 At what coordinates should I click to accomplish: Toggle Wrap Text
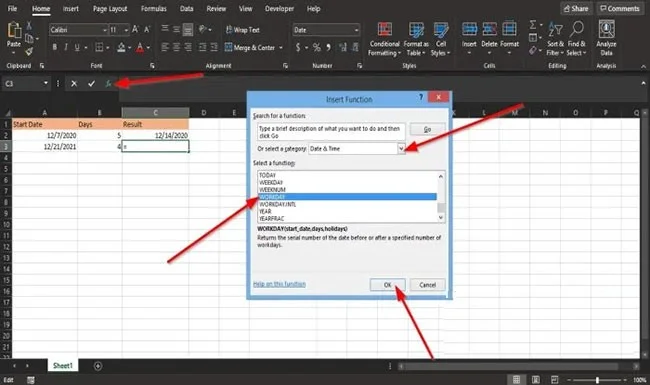click(243, 30)
